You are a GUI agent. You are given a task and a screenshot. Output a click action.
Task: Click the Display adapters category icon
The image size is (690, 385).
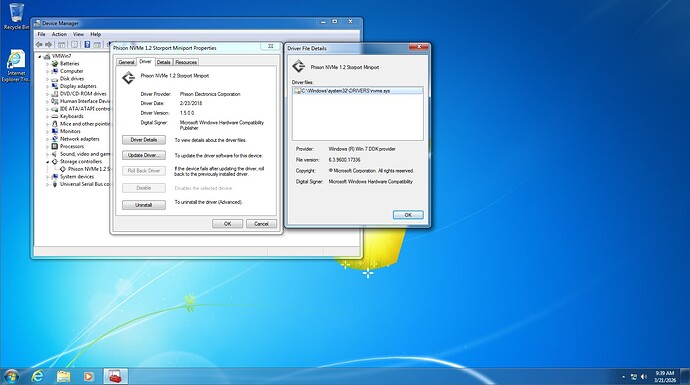55,86
